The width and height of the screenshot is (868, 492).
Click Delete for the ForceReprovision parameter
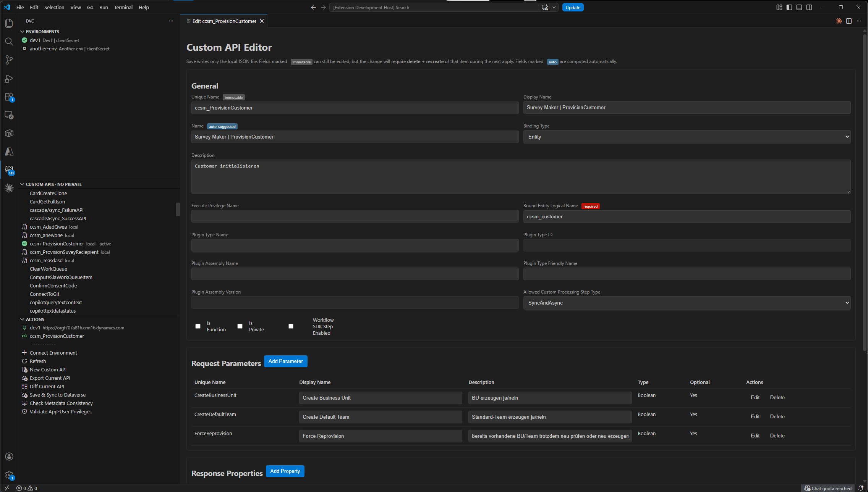click(x=777, y=436)
